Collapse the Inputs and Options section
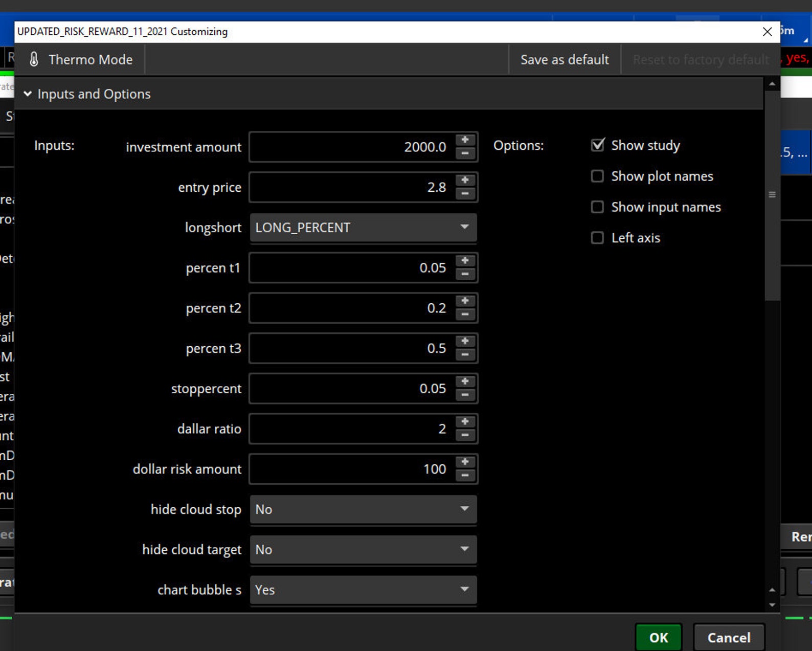 pyautogui.click(x=28, y=94)
